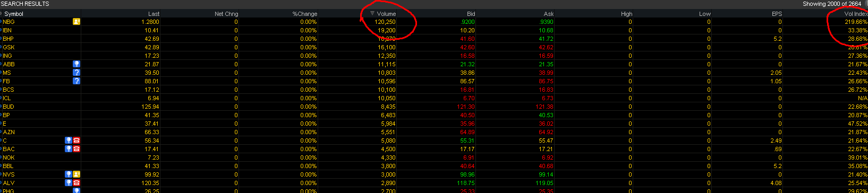Click the Volume column sort arrow
The image size is (868, 193).
tap(372, 13)
